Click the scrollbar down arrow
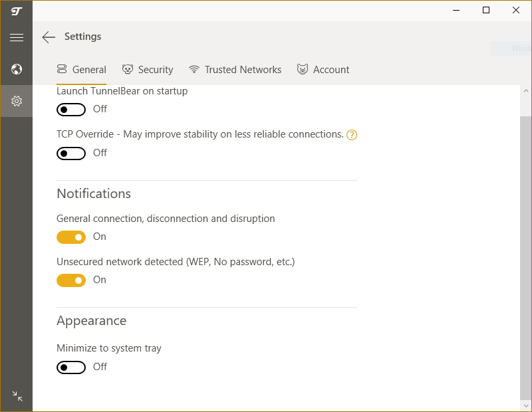532x412 pixels. [x=526, y=405]
